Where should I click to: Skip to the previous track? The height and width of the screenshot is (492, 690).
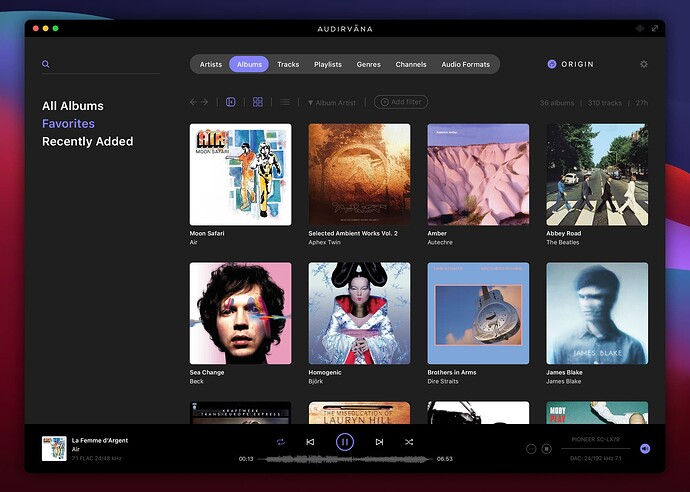(310, 442)
